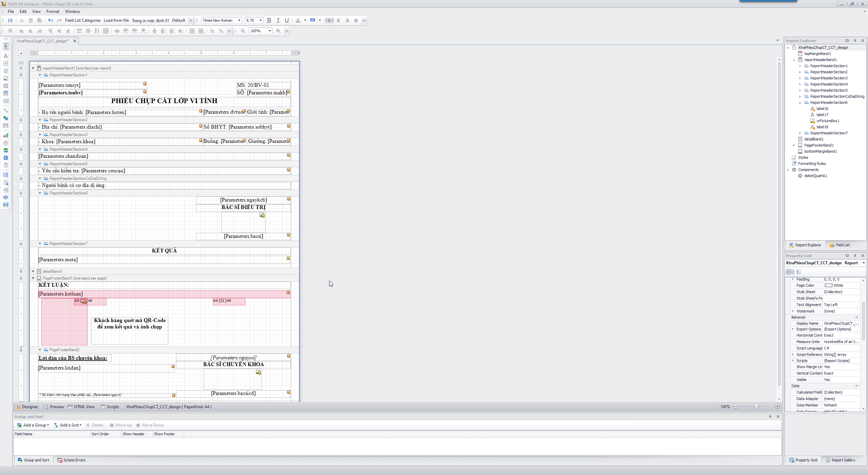868x475 pixels.
Task: Select the Label tool in toolbox
Action: click(x=6, y=56)
